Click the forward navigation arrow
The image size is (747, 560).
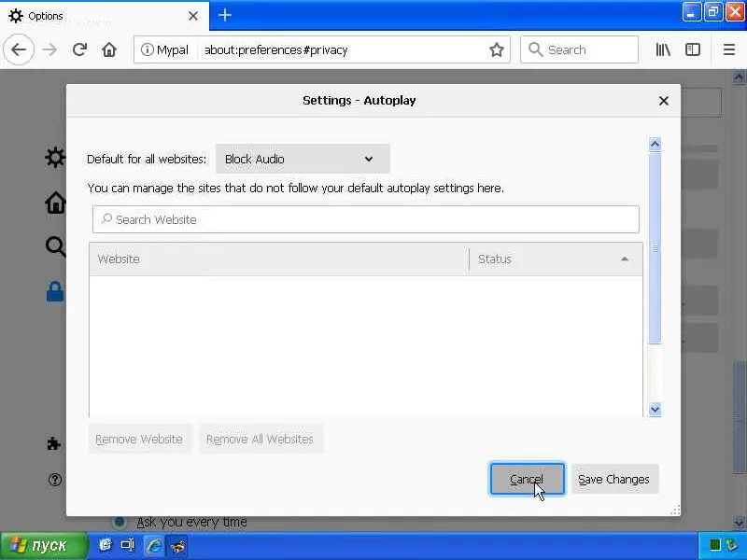[x=49, y=49]
